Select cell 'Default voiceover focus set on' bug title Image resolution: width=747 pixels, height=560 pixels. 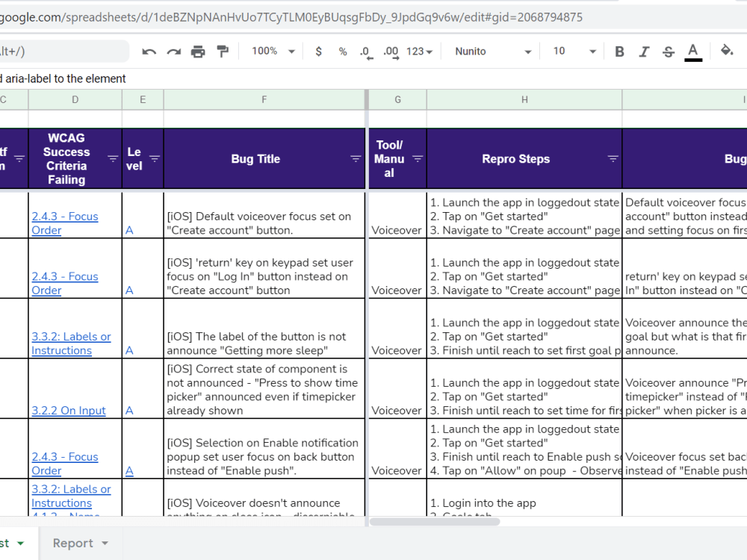tap(264, 215)
